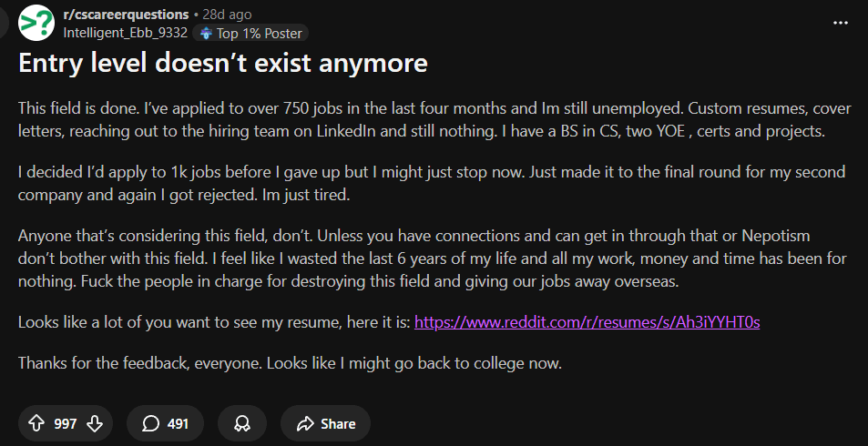The image size is (868, 446).
Task: Give an award to this post
Action: pyautogui.click(x=242, y=423)
